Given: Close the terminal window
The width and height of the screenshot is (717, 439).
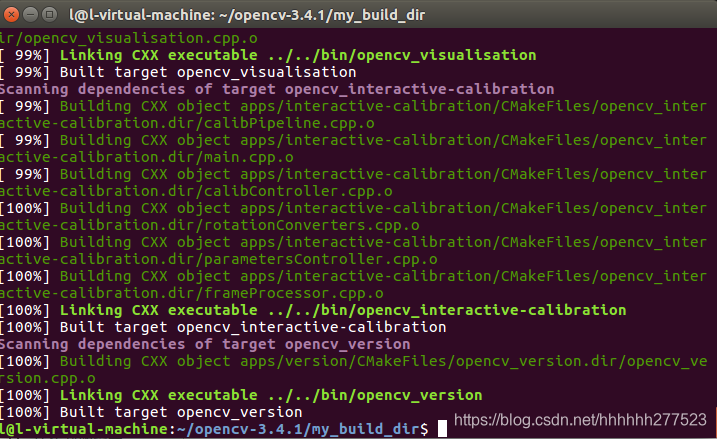Looking at the screenshot, I should pyautogui.click(x=11, y=15).
